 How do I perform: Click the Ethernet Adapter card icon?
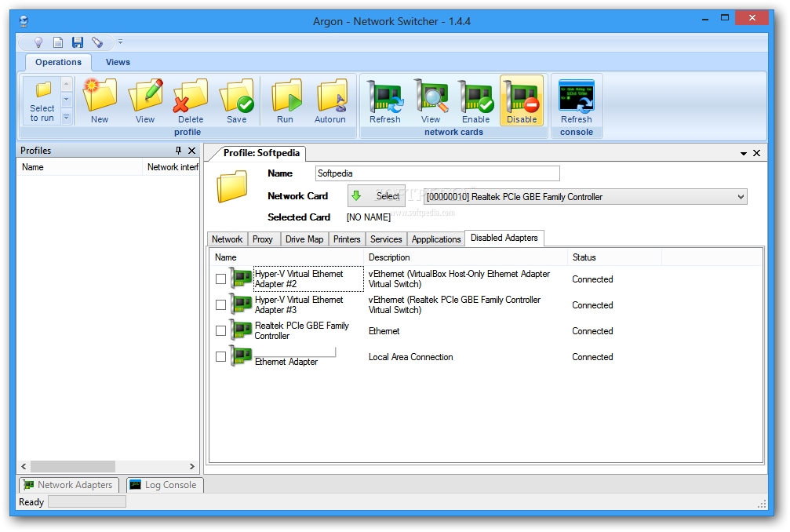[241, 355]
